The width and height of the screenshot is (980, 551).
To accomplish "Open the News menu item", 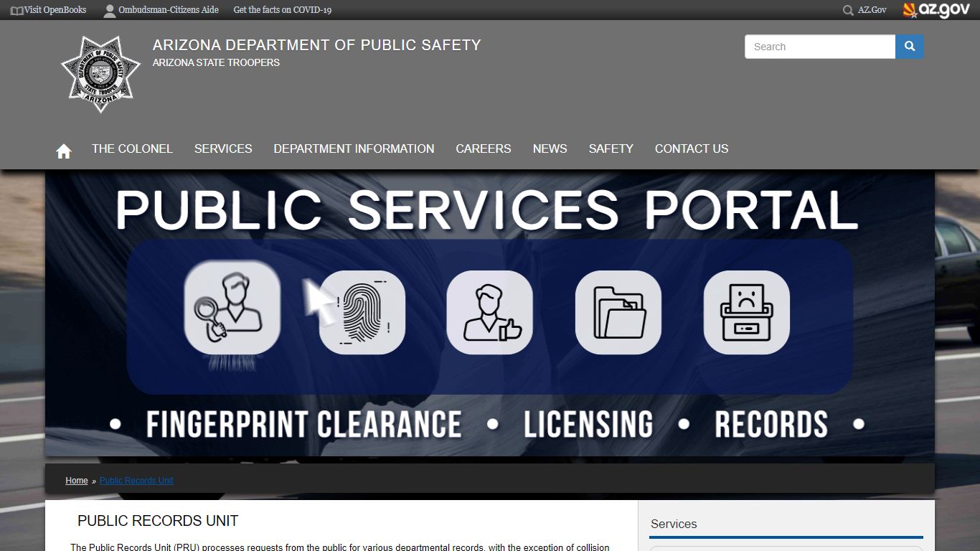I will click(550, 149).
